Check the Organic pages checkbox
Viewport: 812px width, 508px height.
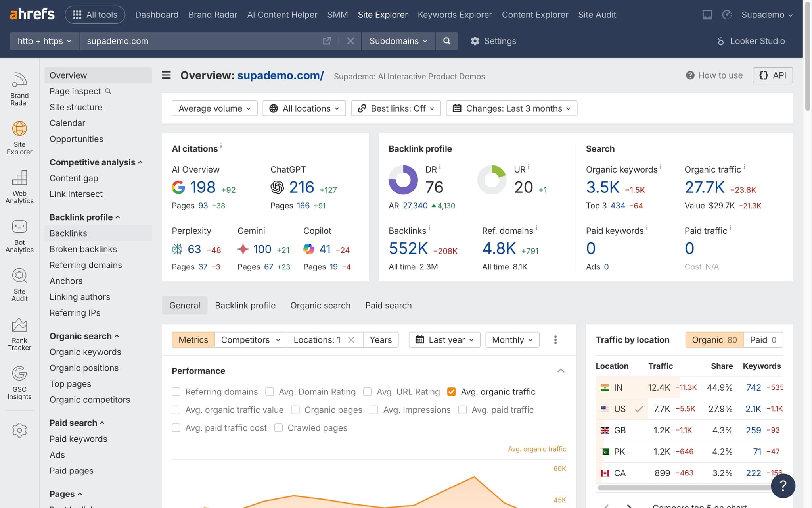(x=295, y=410)
